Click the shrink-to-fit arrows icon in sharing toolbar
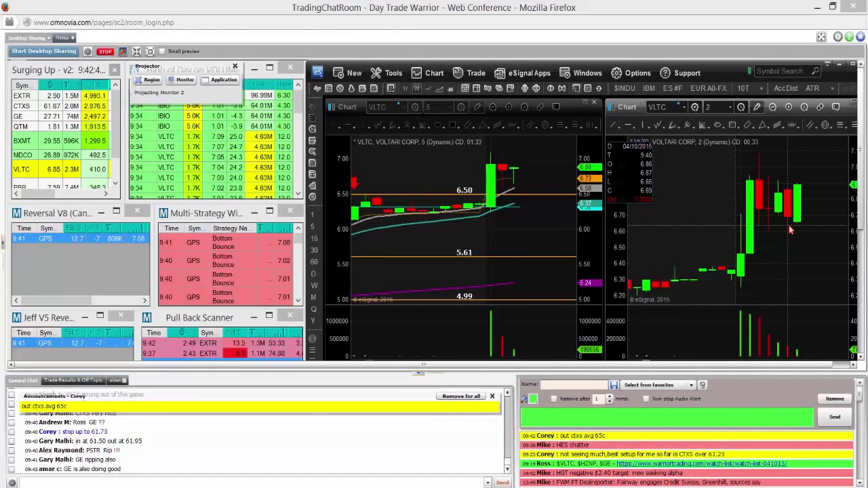Screen dimensions: 868x488 click(x=136, y=52)
